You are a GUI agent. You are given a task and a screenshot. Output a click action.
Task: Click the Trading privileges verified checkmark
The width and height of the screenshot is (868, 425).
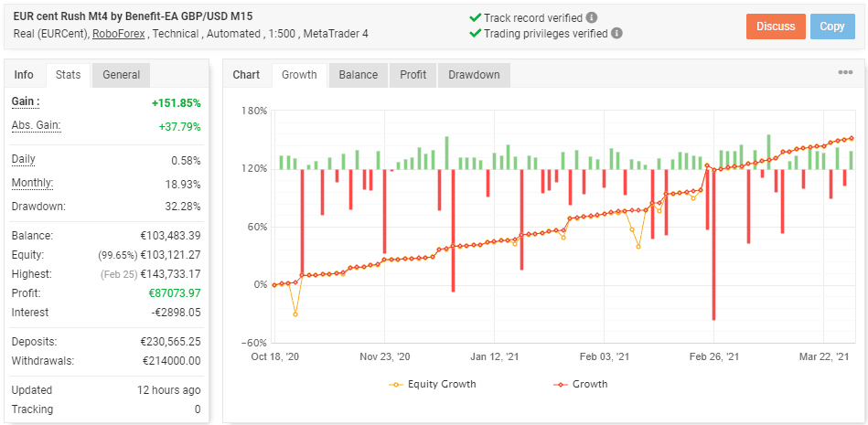pos(475,34)
